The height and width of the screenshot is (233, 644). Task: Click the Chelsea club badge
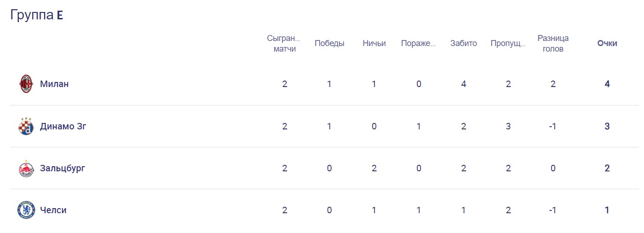click(x=26, y=210)
